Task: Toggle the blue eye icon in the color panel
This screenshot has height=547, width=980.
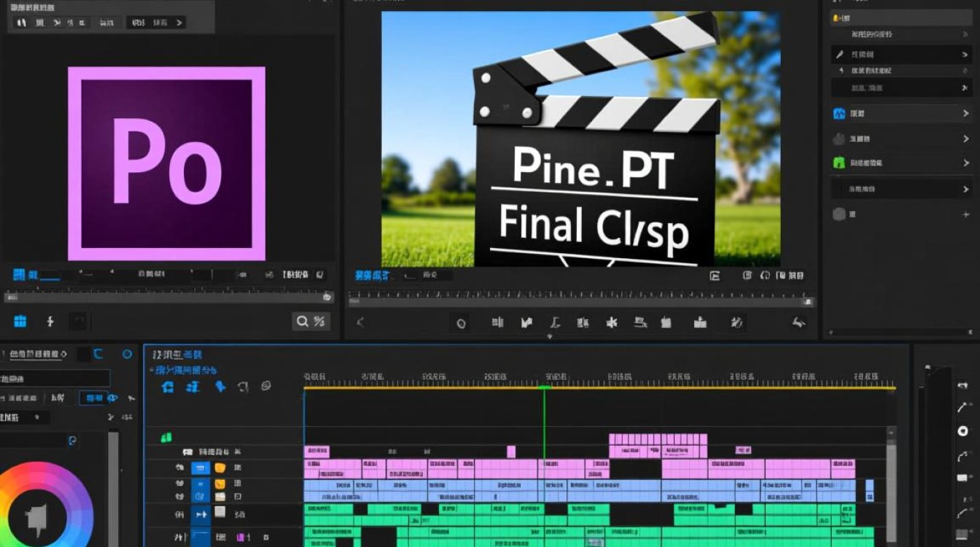Action: [113, 398]
